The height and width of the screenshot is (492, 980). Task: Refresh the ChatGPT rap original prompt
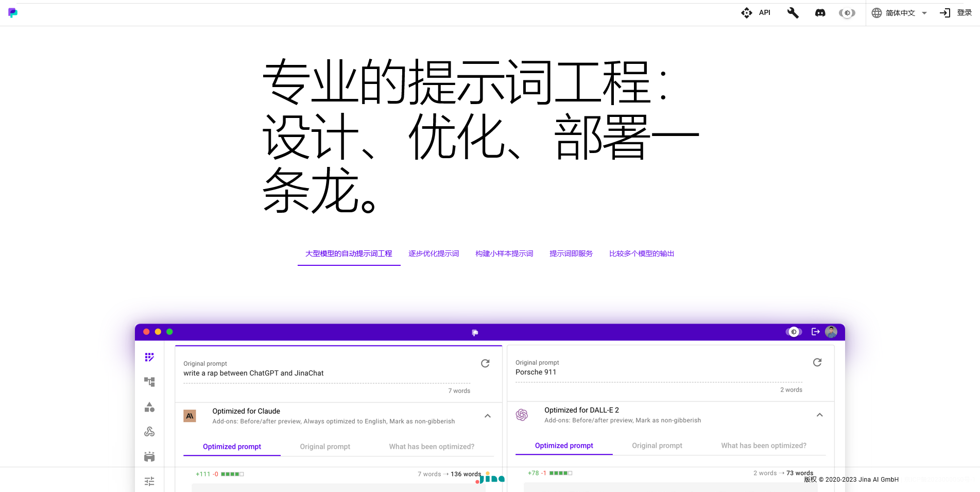(485, 364)
